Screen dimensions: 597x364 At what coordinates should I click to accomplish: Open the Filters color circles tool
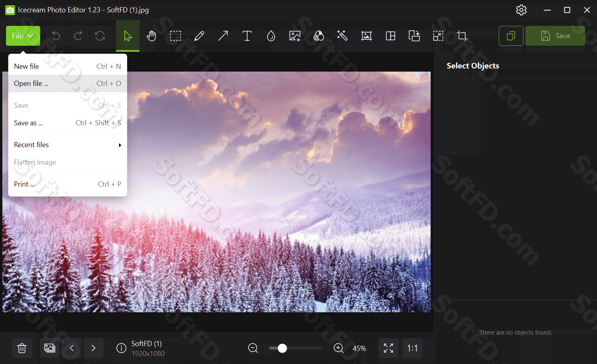pyautogui.click(x=318, y=36)
